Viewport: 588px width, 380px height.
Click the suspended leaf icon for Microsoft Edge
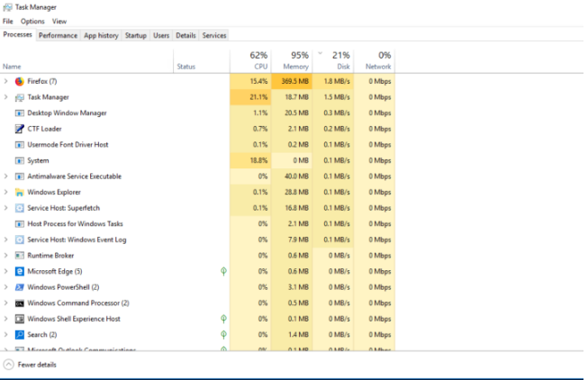223,271
